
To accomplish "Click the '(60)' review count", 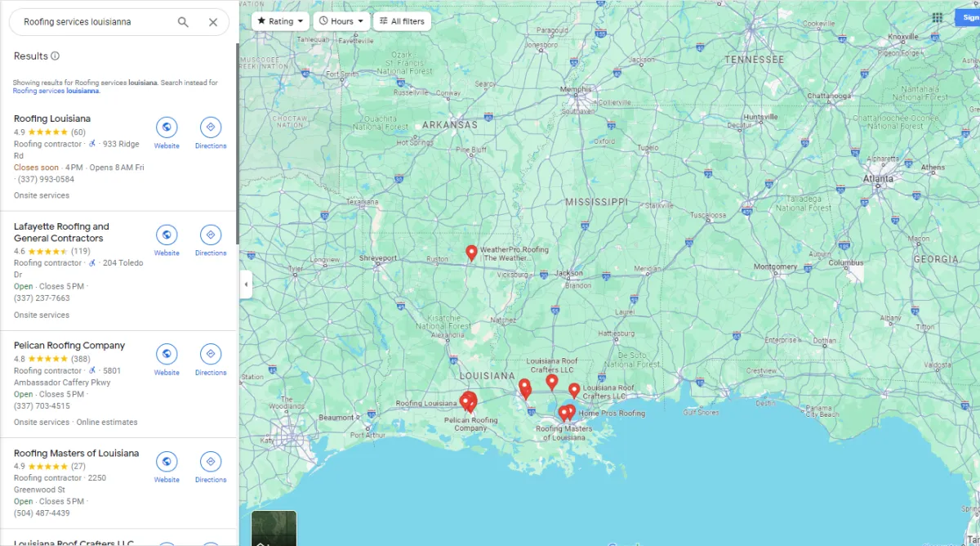I will click(x=78, y=132).
